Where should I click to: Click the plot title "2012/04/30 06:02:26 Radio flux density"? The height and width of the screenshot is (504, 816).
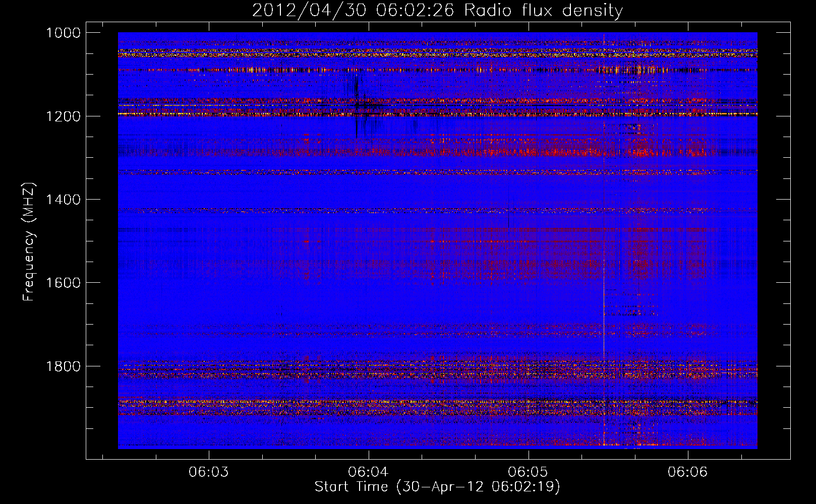pos(437,10)
